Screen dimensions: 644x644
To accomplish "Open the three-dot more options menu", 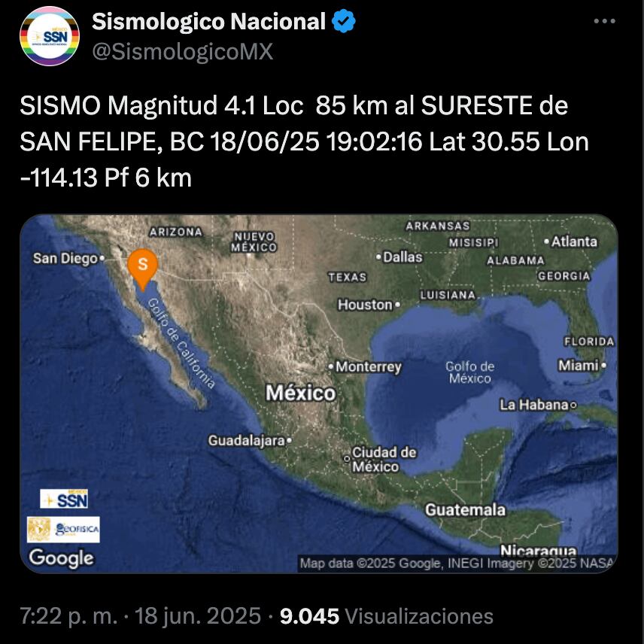I will (x=604, y=22).
